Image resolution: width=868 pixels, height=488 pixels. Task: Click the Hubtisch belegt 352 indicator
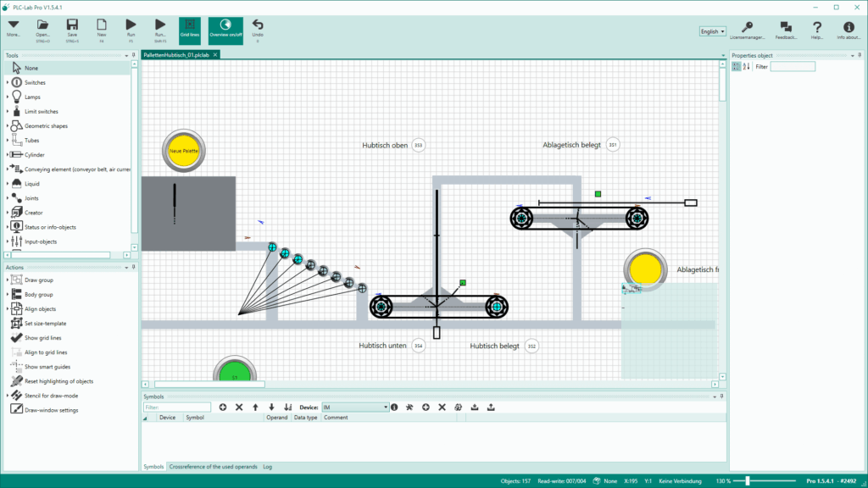coord(531,346)
